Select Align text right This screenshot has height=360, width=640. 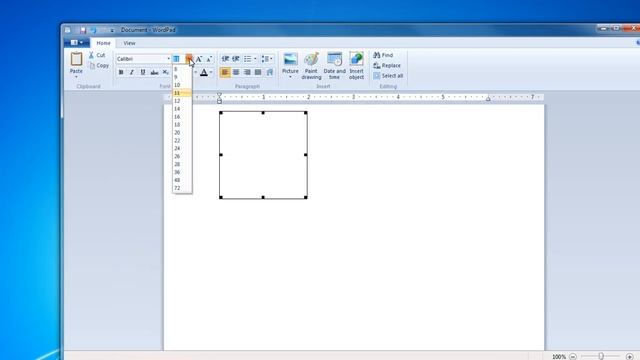247,72
